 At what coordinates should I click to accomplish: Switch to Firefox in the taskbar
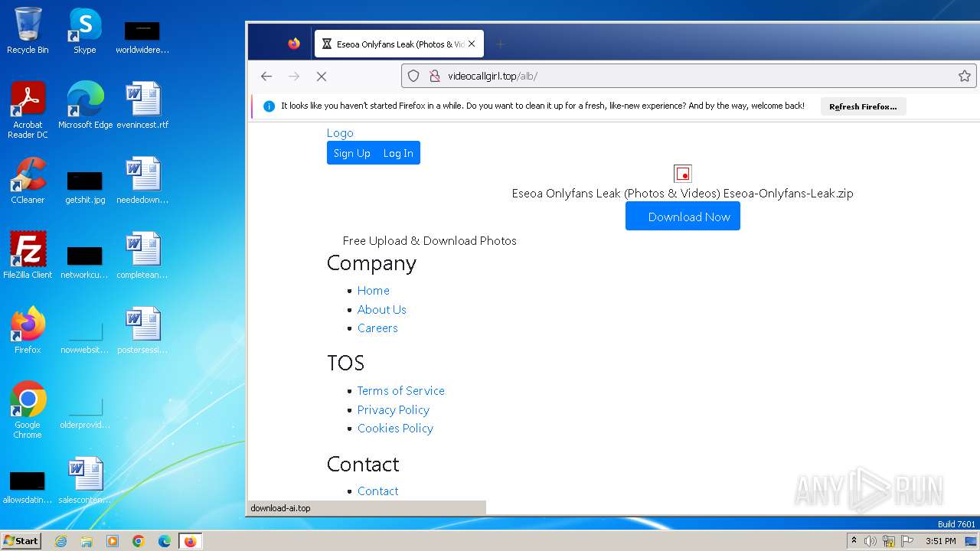190,541
